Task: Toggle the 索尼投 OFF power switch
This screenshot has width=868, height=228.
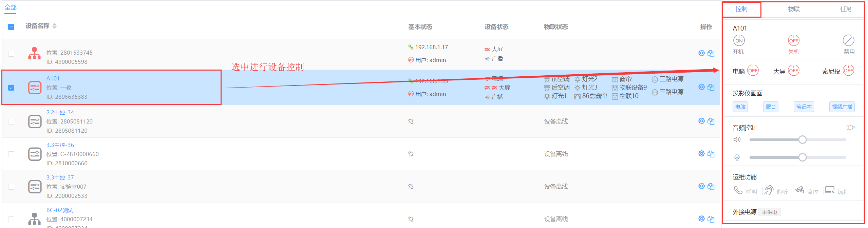Action: pyautogui.click(x=848, y=71)
